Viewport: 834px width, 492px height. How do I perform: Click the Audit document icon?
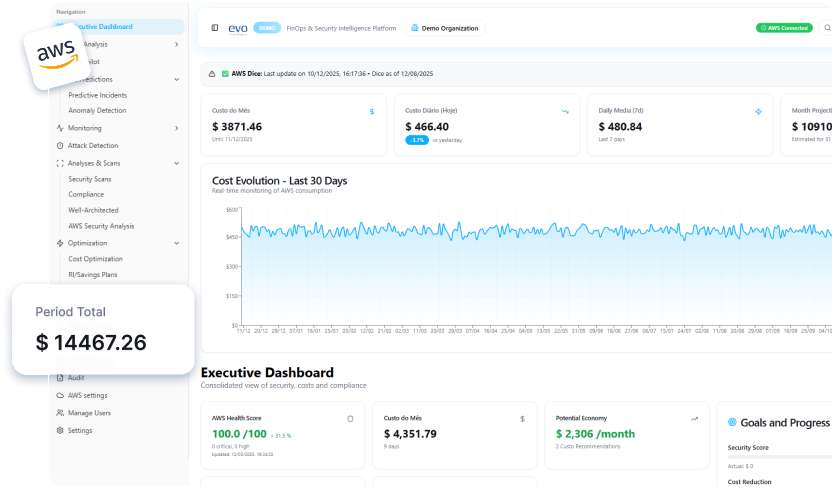(x=60, y=378)
